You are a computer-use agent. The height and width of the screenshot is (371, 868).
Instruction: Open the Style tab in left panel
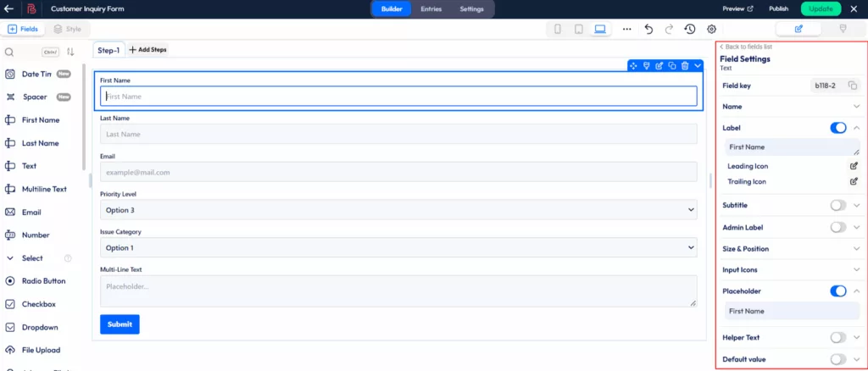click(x=68, y=29)
